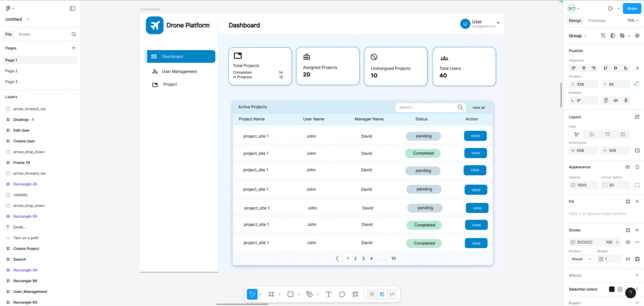Select the Rectangle shape tool
The image size is (644, 306).
(x=291, y=294)
